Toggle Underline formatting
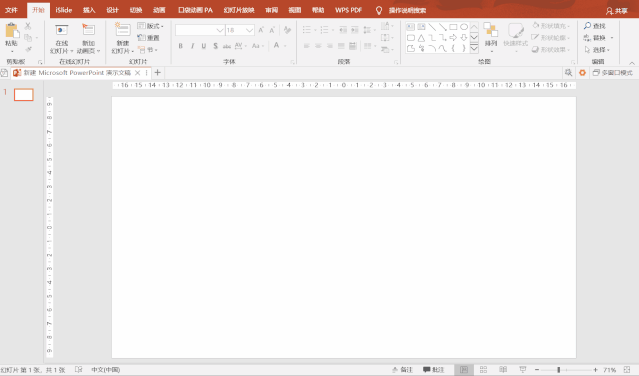The image size is (639, 376). pos(204,46)
